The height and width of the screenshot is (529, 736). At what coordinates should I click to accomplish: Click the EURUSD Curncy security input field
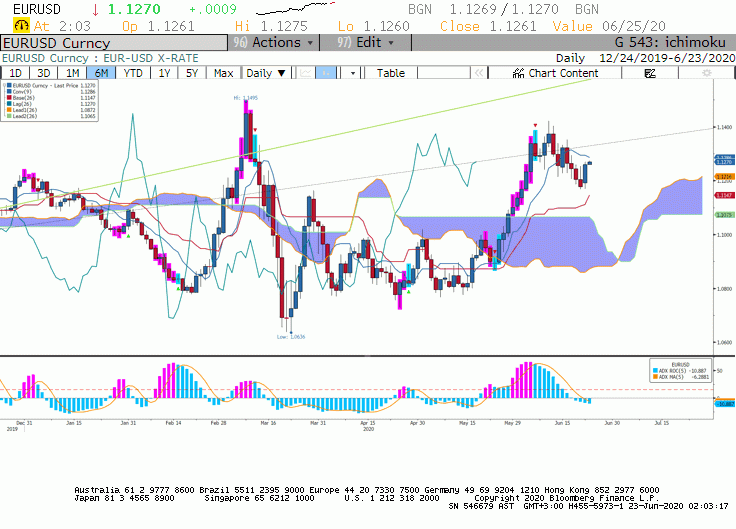[x=114, y=43]
